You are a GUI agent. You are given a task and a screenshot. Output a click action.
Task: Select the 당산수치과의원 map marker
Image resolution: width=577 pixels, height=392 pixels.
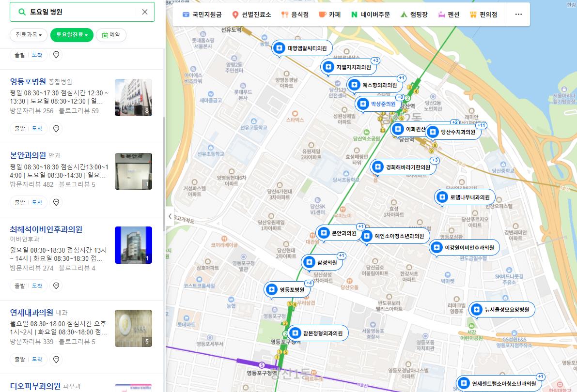point(453,132)
